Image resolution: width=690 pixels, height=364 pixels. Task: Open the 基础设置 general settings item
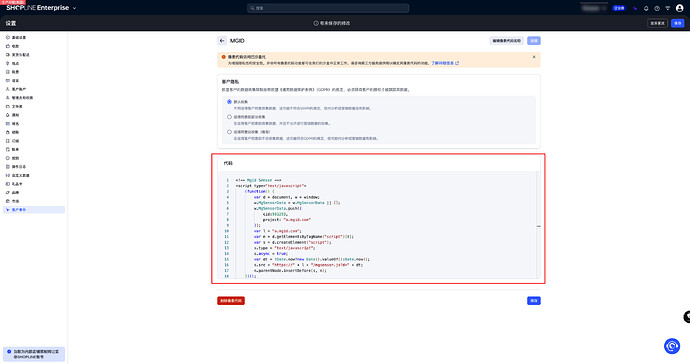[x=18, y=38]
